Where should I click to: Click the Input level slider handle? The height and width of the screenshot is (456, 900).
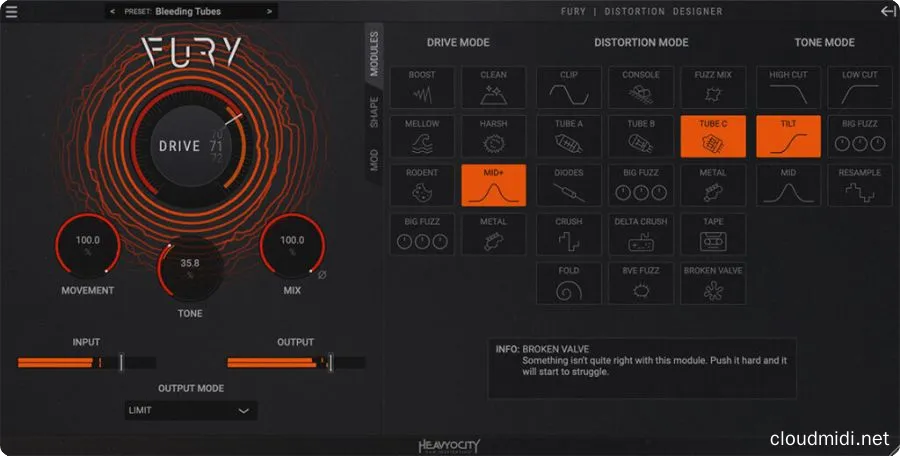121,362
